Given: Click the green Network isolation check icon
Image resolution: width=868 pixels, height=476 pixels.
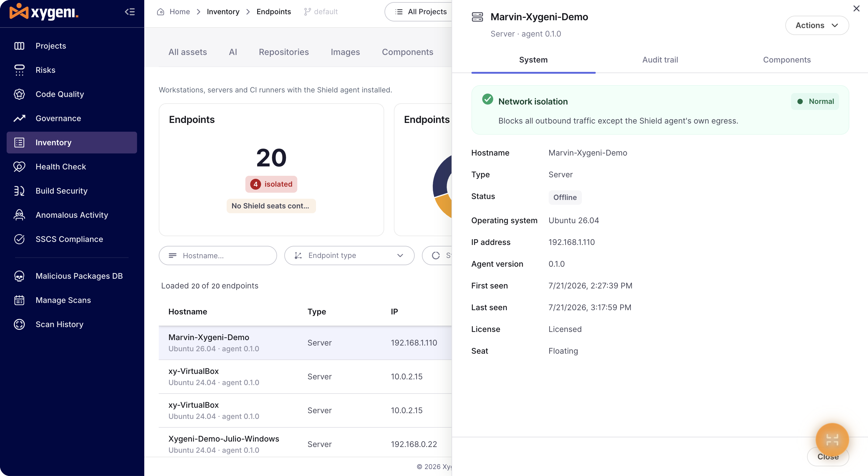Looking at the screenshot, I should click(x=488, y=99).
